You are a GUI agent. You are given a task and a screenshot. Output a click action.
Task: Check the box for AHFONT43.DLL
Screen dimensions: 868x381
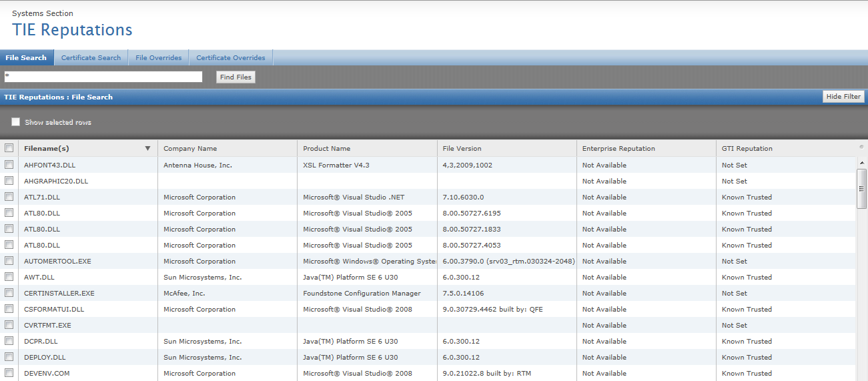(9, 164)
